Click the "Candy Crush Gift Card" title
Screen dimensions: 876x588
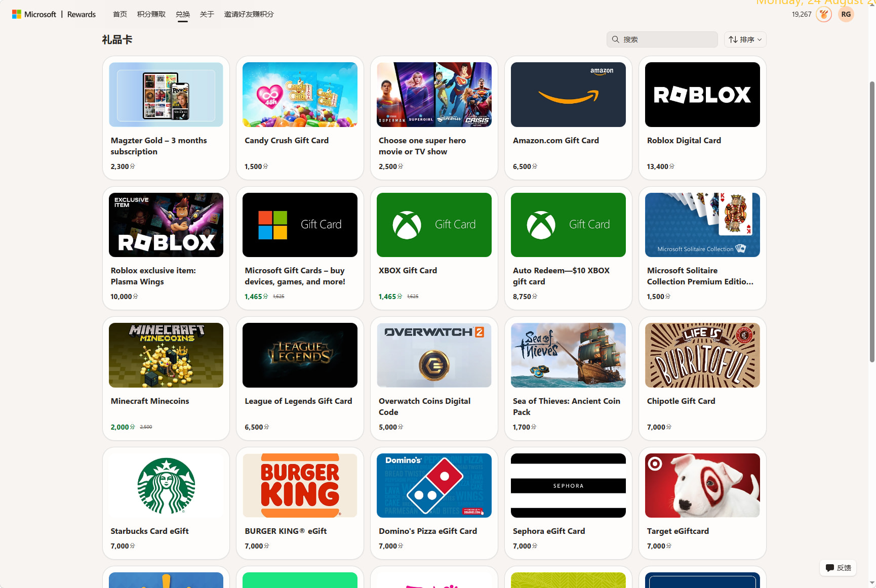pos(287,140)
